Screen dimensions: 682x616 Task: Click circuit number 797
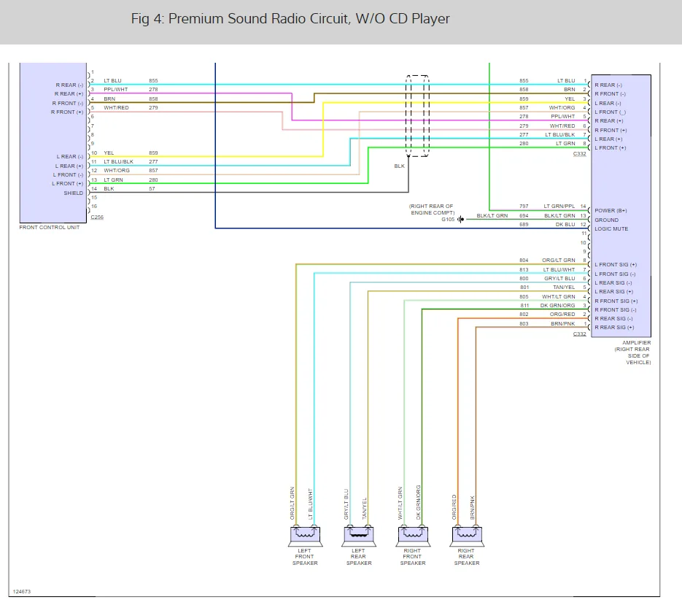coord(524,207)
